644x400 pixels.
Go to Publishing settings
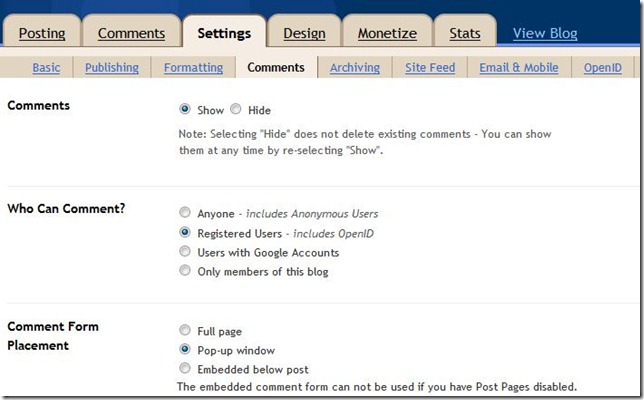coord(112,68)
